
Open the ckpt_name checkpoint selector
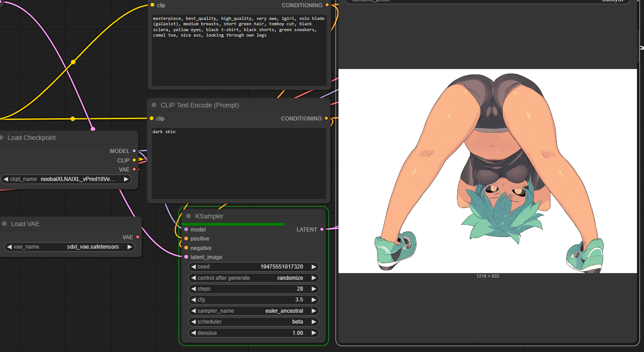[x=66, y=179]
